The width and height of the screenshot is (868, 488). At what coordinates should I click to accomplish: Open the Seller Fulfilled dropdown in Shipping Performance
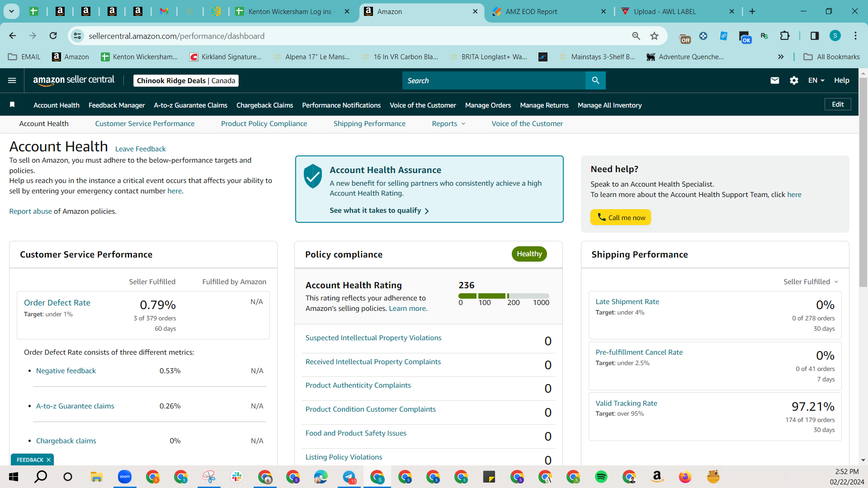tap(811, 282)
